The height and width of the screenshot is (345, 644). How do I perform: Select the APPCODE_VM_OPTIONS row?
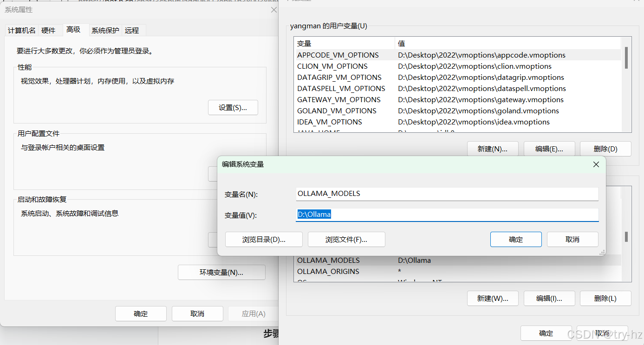pos(457,55)
